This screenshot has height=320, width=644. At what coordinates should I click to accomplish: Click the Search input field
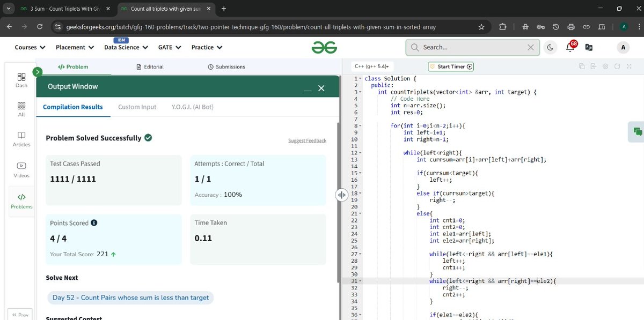[472, 47]
